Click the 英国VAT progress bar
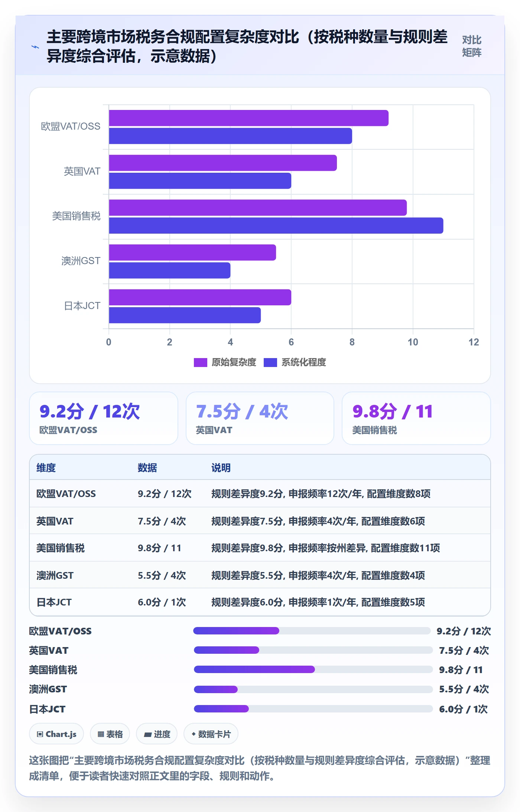 (313, 650)
